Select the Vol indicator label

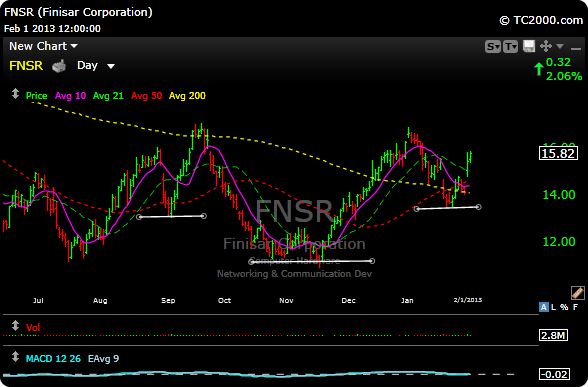[x=33, y=328]
